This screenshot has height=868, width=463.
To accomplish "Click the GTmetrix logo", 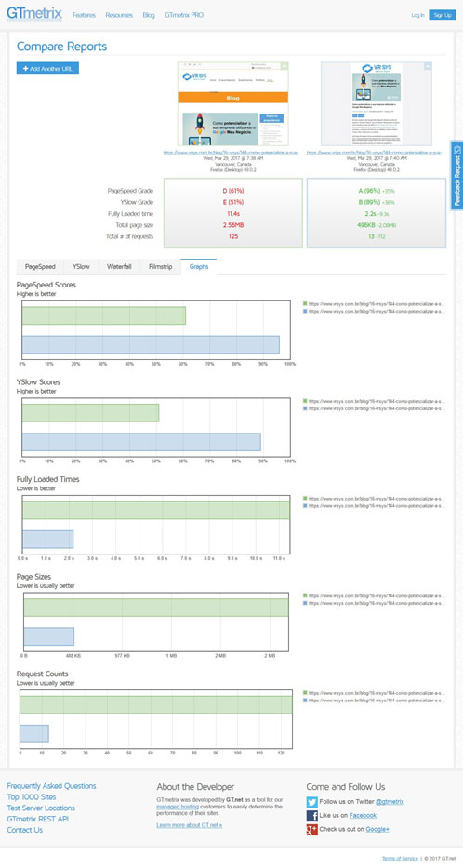I will [x=34, y=14].
